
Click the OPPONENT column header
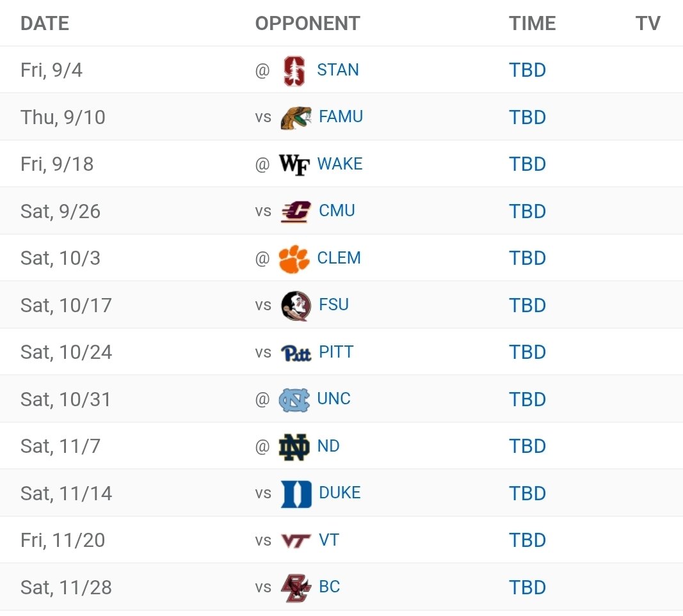(307, 24)
